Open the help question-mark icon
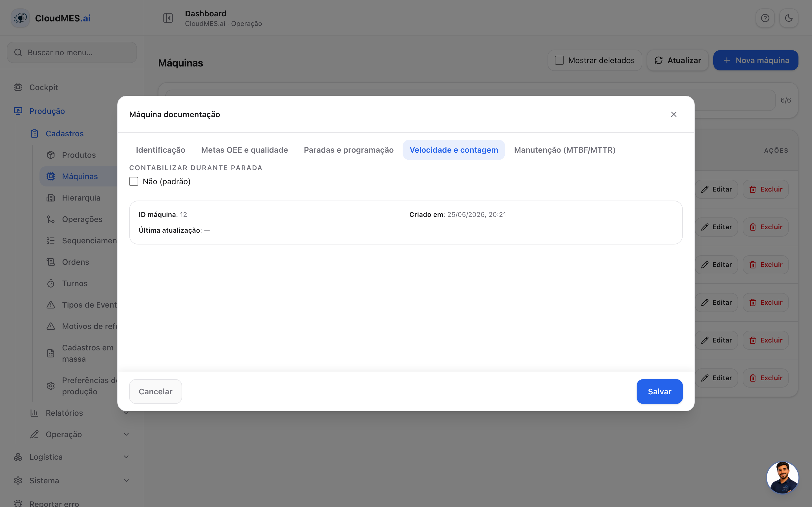812x507 pixels. click(765, 18)
